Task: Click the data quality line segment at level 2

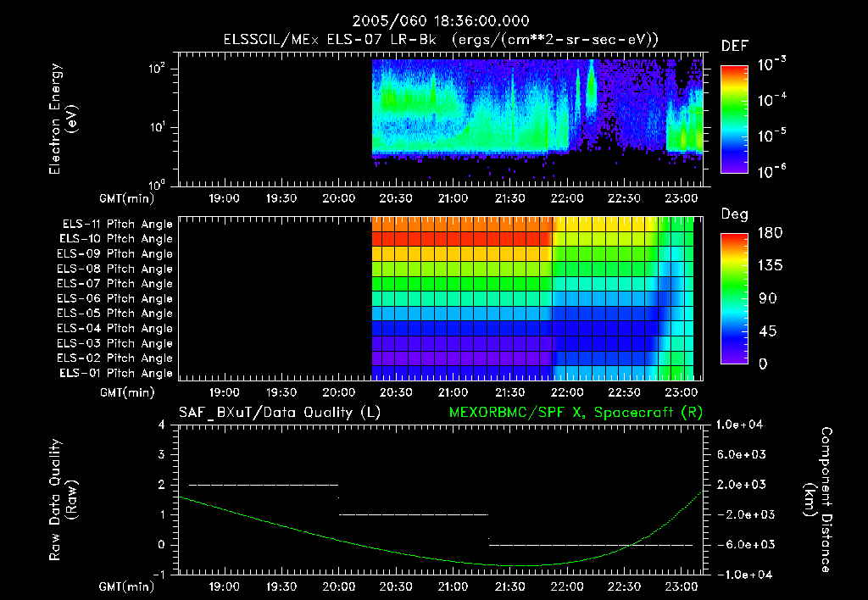Action: point(264,485)
